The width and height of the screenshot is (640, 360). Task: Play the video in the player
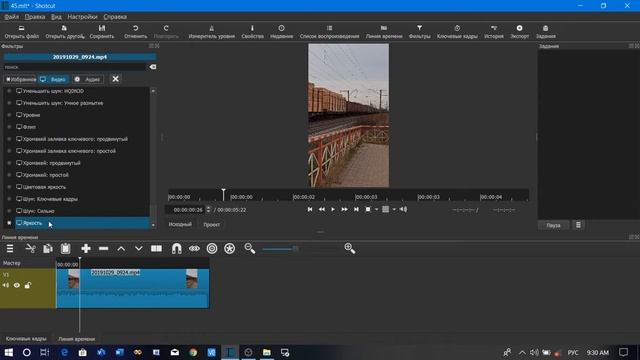[333, 209]
